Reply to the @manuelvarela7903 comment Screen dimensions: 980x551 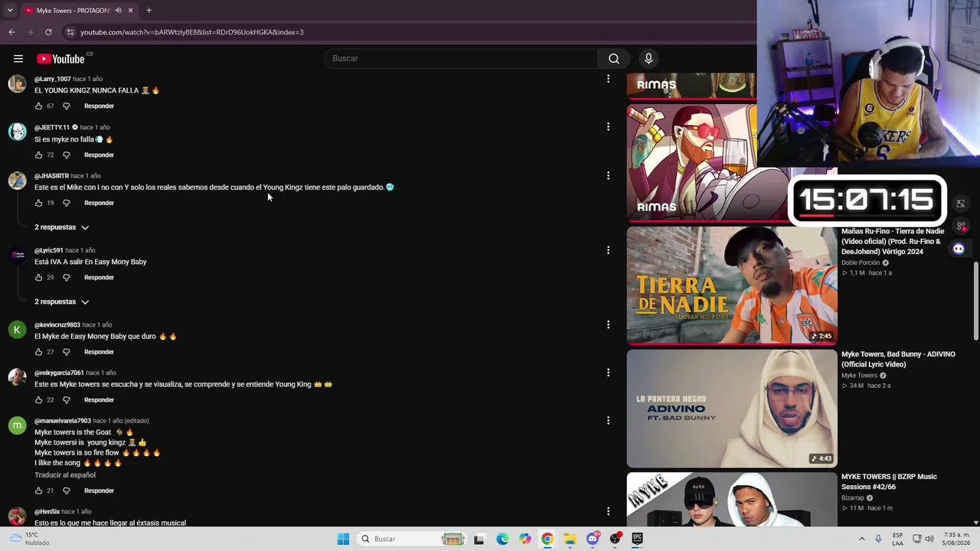99,491
